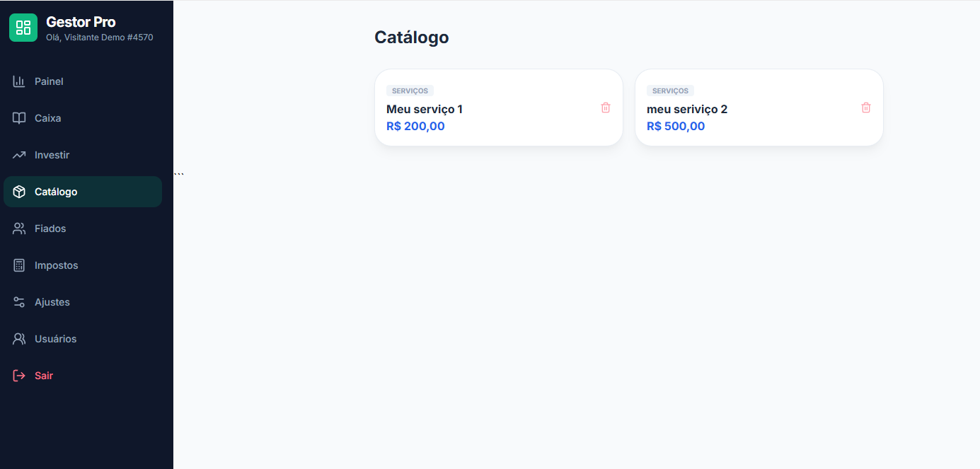Delete meu seriviço 2 with trash icon
The height and width of the screenshot is (469, 980).
pos(866,108)
